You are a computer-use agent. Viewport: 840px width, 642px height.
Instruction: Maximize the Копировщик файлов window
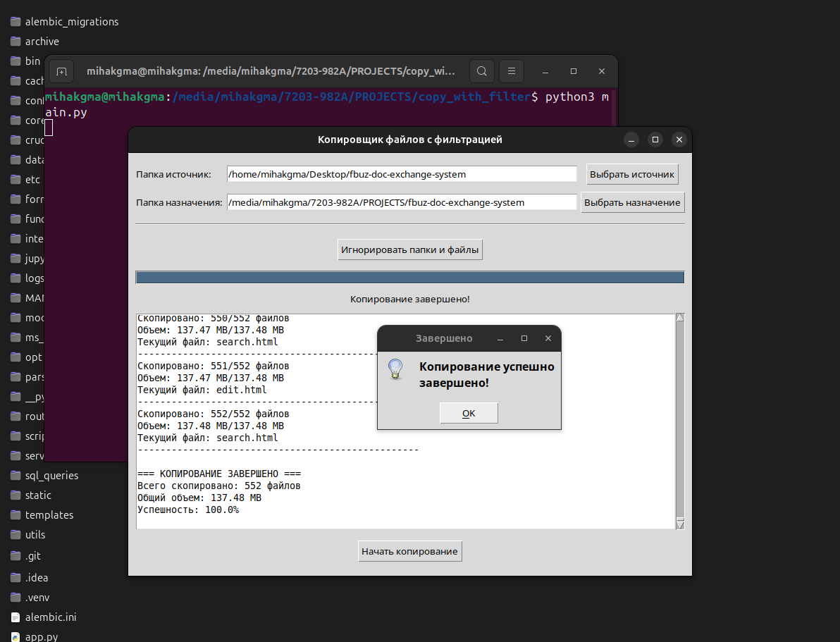click(655, 140)
